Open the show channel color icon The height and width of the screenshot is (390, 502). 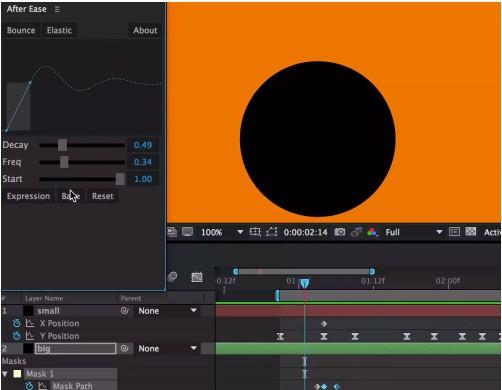[x=372, y=232]
